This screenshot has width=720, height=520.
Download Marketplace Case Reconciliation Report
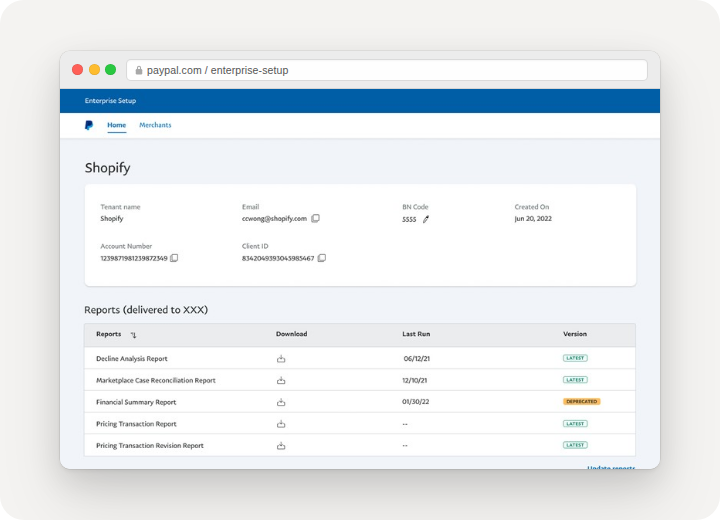click(281, 380)
